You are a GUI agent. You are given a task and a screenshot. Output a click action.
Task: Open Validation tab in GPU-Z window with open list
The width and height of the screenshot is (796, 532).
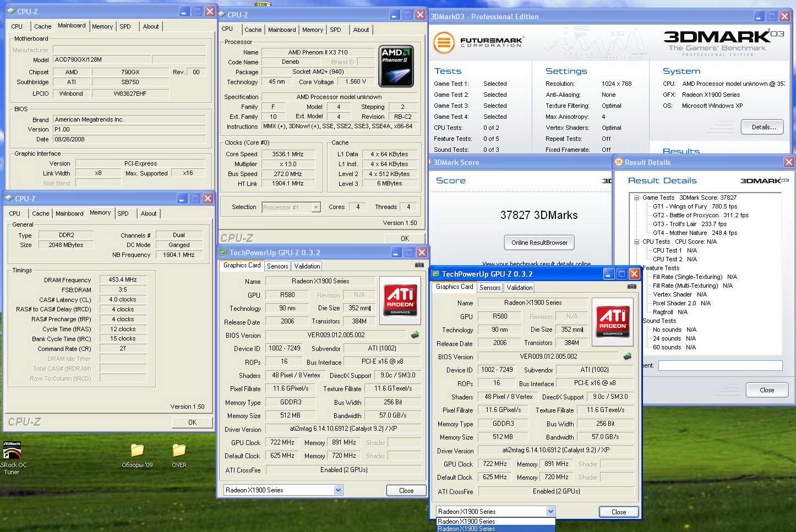[520, 288]
